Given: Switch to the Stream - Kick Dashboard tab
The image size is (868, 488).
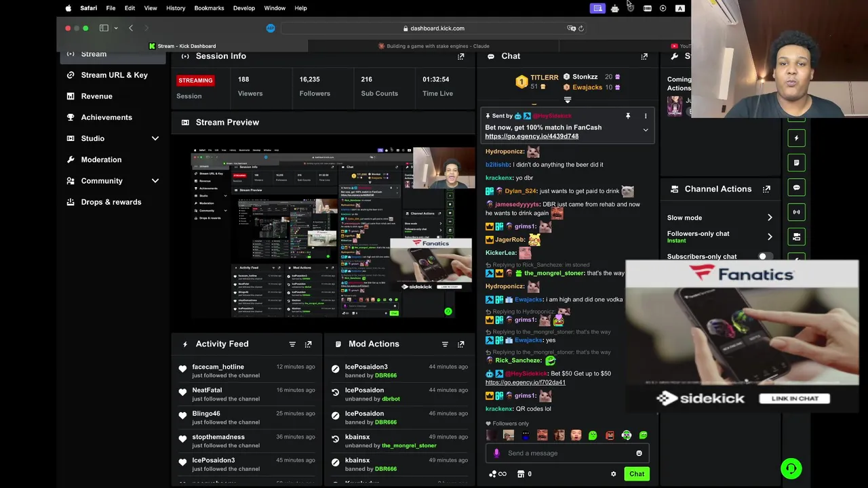Looking at the screenshot, I should [x=182, y=46].
